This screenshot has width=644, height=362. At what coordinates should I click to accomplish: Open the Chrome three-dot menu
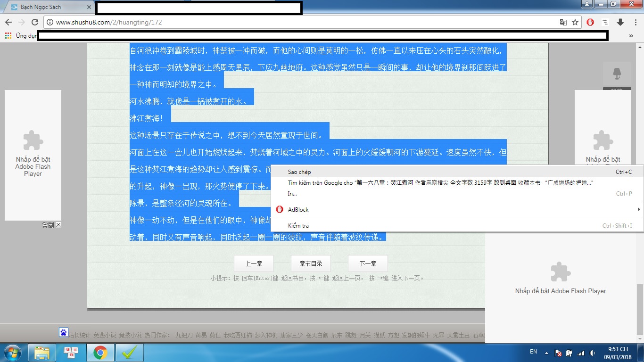coord(635,22)
